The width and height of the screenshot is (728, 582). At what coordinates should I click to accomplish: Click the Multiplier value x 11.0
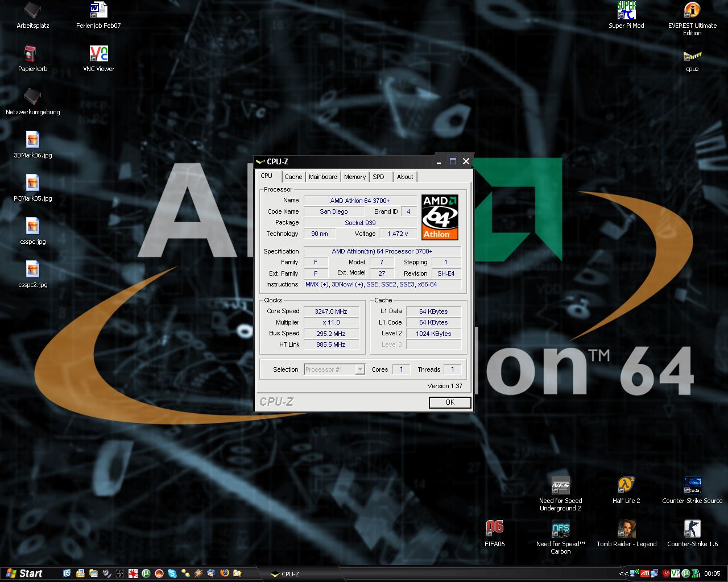pos(331,322)
